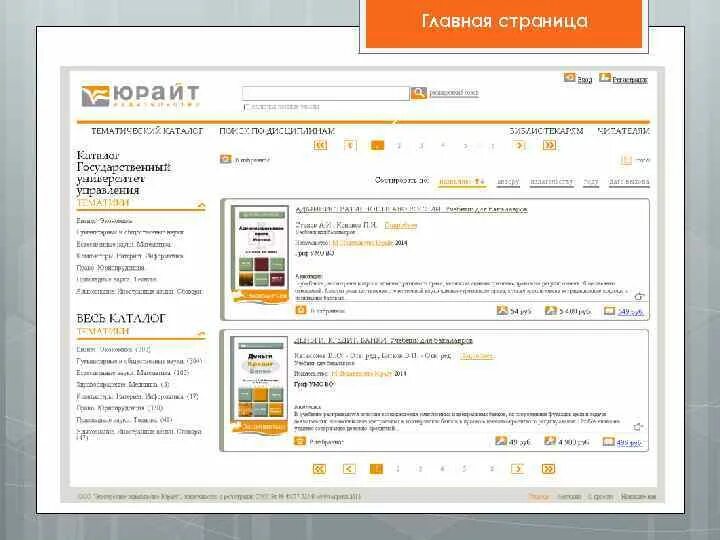Screen dimensions: 720x540
Task: Add second book to favorites icon
Action: coord(299,441)
